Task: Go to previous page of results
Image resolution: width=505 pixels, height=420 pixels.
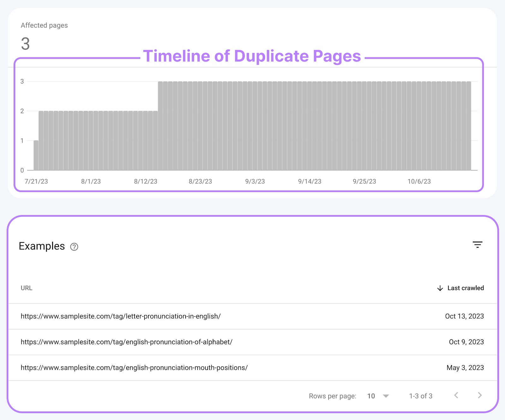Action: pyautogui.click(x=456, y=395)
